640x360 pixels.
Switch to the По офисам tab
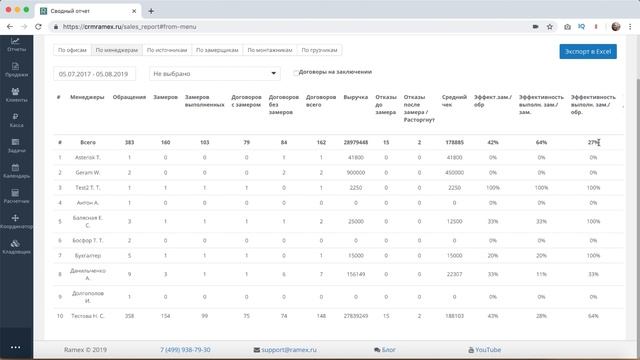tap(72, 50)
